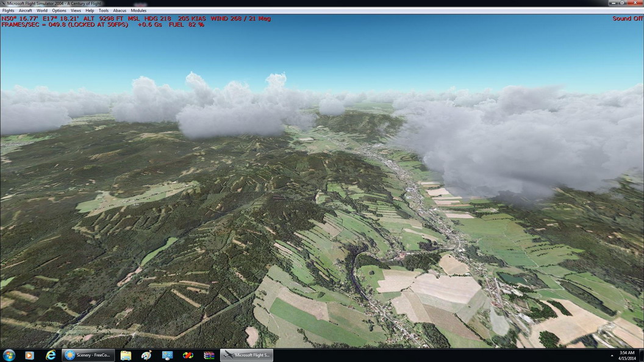Image resolution: width=644 pixels, height=362 pixels.
Task: Click the 'WIND 268 / 21 Mag' readout
Action: click(241, 18)
